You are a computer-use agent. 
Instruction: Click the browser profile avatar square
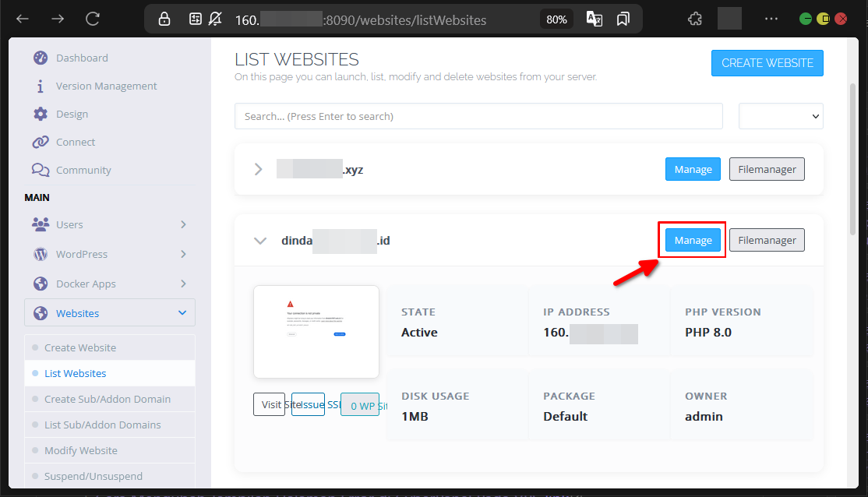tap(729, 19)
